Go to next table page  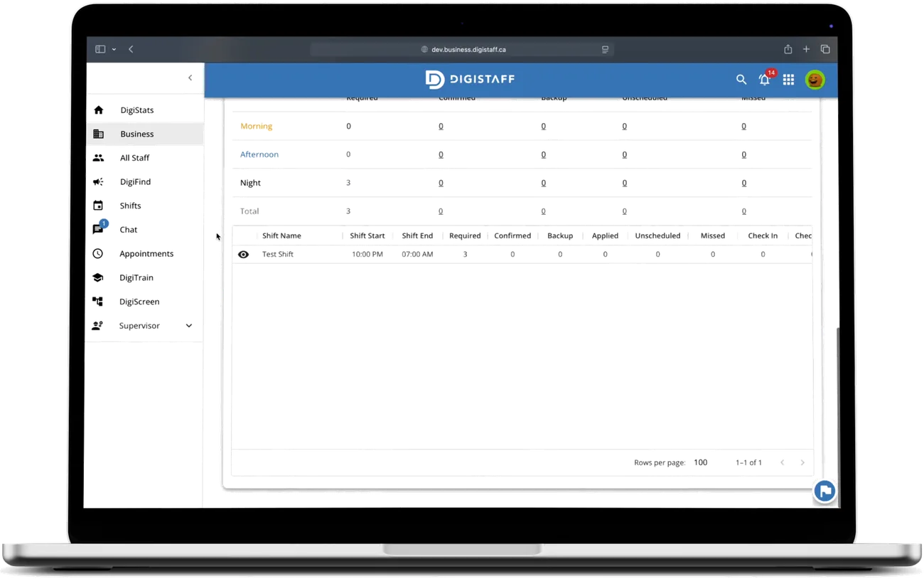802,462
